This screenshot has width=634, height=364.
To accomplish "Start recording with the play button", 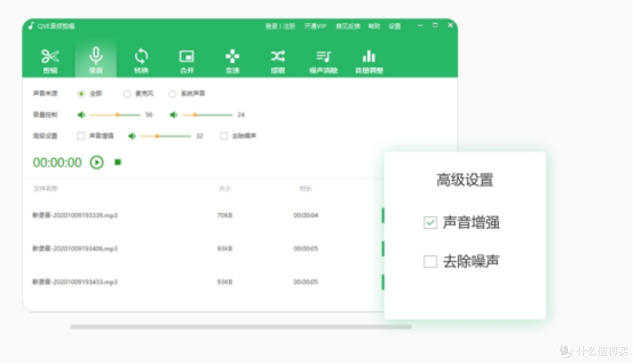I will (97, 162).
